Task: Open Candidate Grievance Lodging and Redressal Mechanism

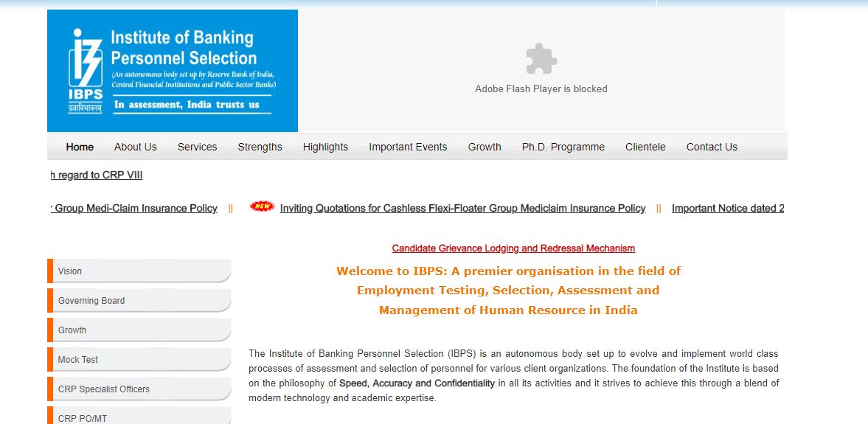Action: click(514, 248)
